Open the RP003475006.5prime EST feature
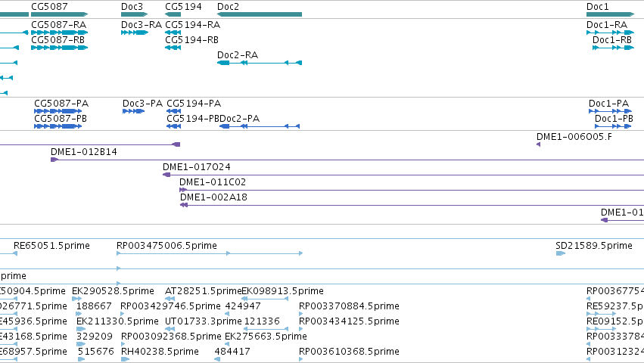Viewport: 644px width, 363px height. (x=210, y=253)
